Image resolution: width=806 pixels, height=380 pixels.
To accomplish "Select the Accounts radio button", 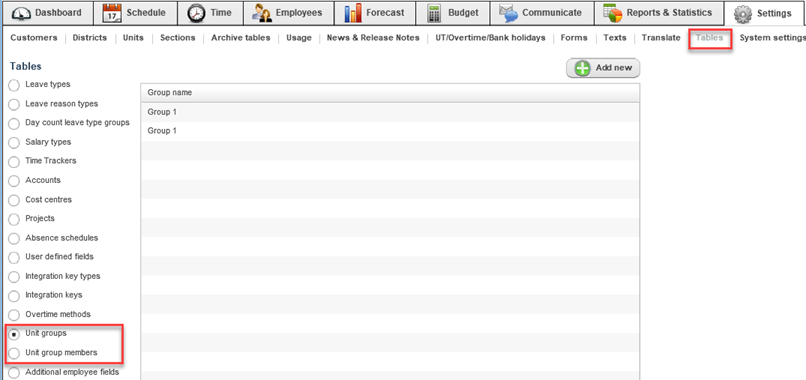I will pyautogui.click(x=14, y=181).
